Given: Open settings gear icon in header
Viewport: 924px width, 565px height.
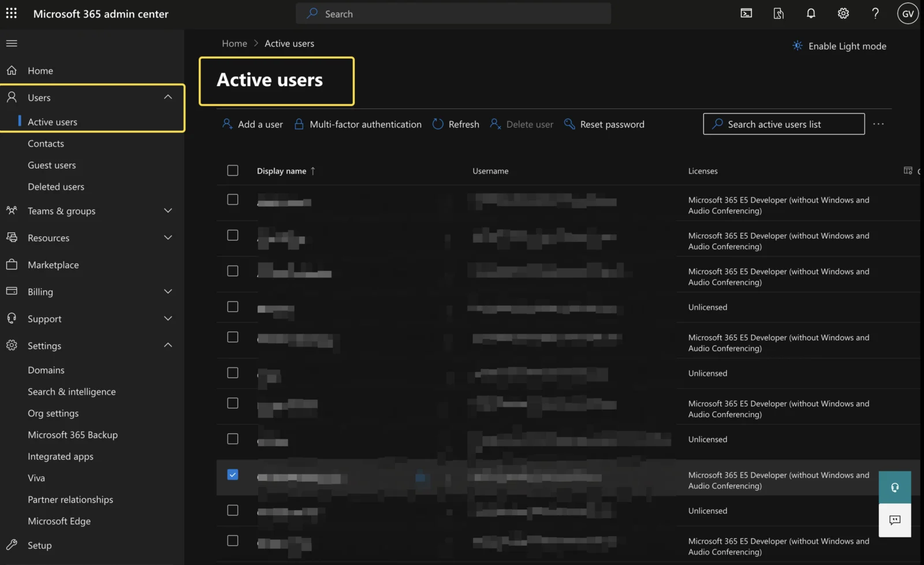Looking at the screenshot, I should click(843, 13).
